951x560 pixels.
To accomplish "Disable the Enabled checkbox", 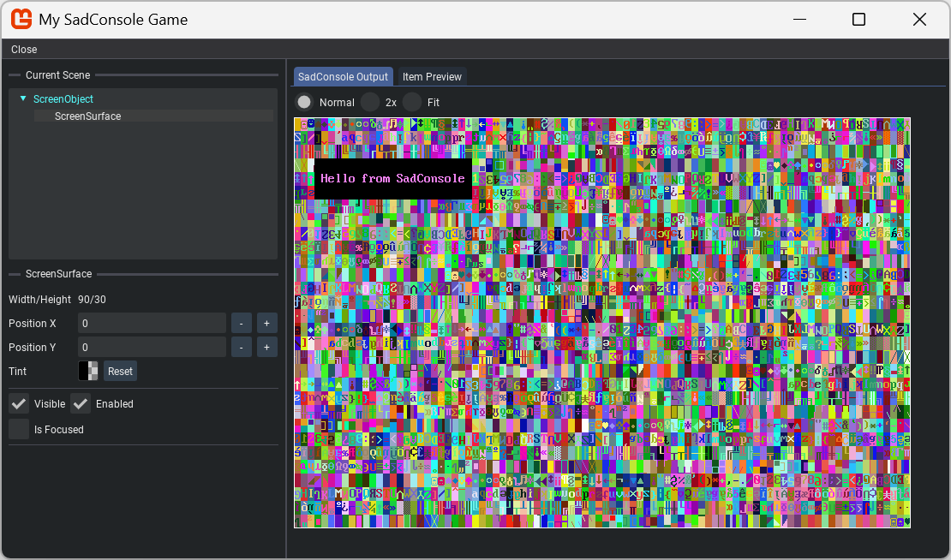I will (81, 403).
